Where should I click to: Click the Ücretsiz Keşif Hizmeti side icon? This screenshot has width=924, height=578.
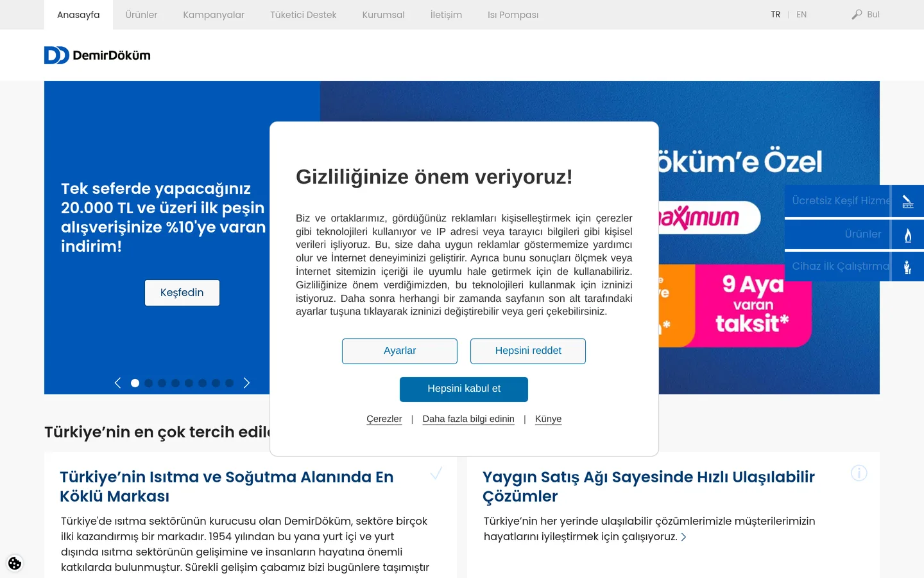(908, 201)
